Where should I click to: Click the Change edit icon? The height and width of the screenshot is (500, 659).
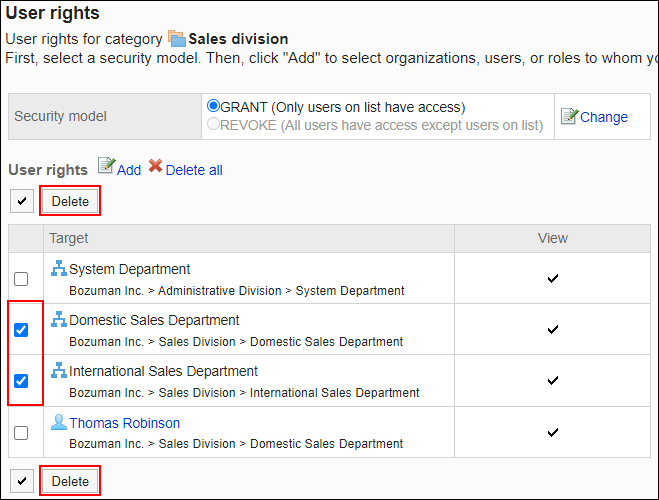[x=569, y=116]
